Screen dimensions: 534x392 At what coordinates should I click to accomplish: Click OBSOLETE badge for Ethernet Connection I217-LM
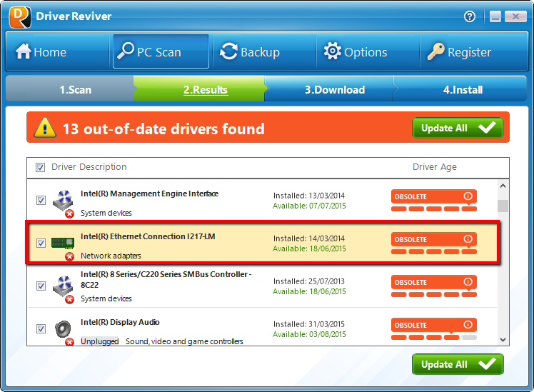(x=434, y=239)
